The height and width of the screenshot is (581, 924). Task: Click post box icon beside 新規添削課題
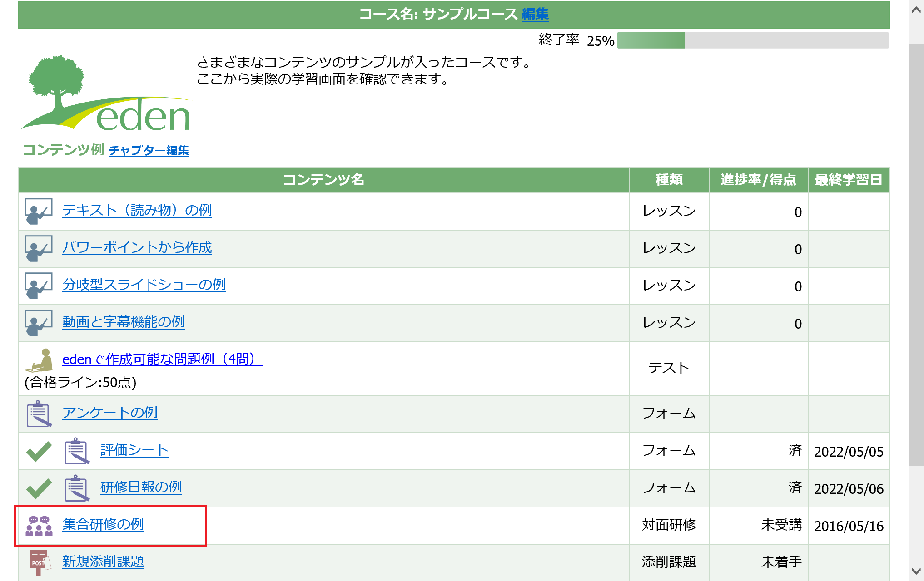[x=39, y=562]
